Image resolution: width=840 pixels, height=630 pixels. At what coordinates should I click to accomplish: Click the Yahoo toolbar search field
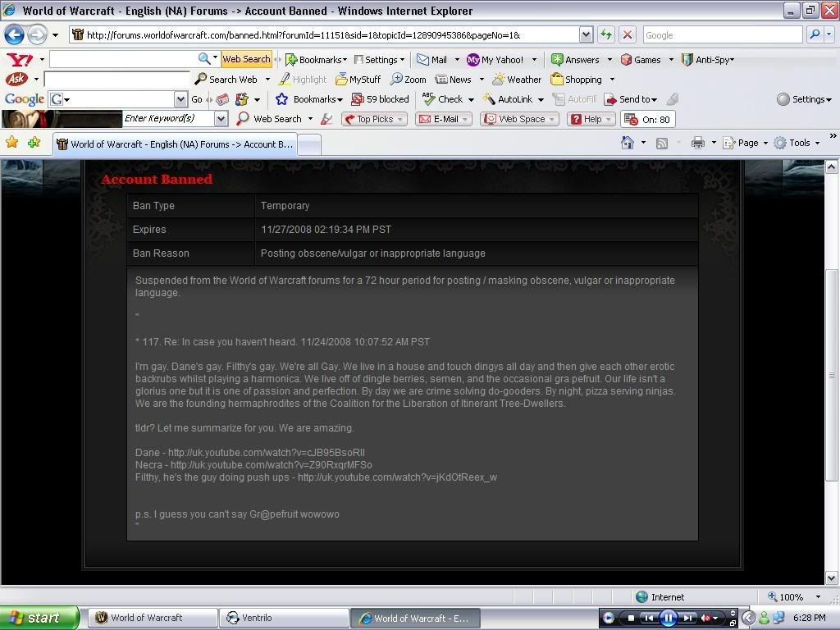[x=123, y=59]
